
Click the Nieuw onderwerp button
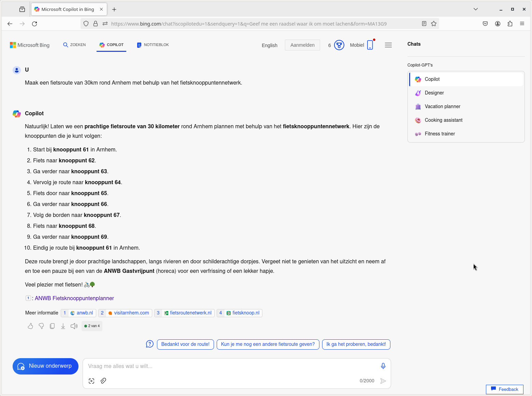pyautogui.click(x=45, y=366)
